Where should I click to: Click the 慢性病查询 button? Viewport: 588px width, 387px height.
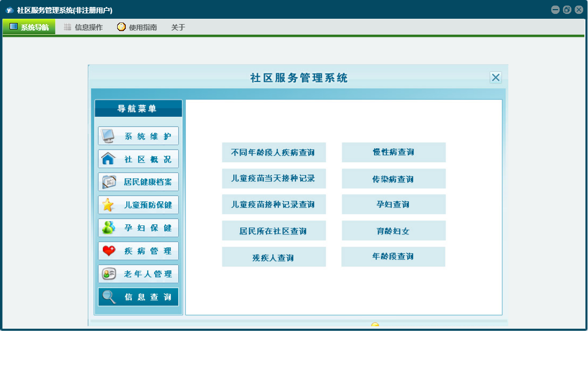(394, 152)
